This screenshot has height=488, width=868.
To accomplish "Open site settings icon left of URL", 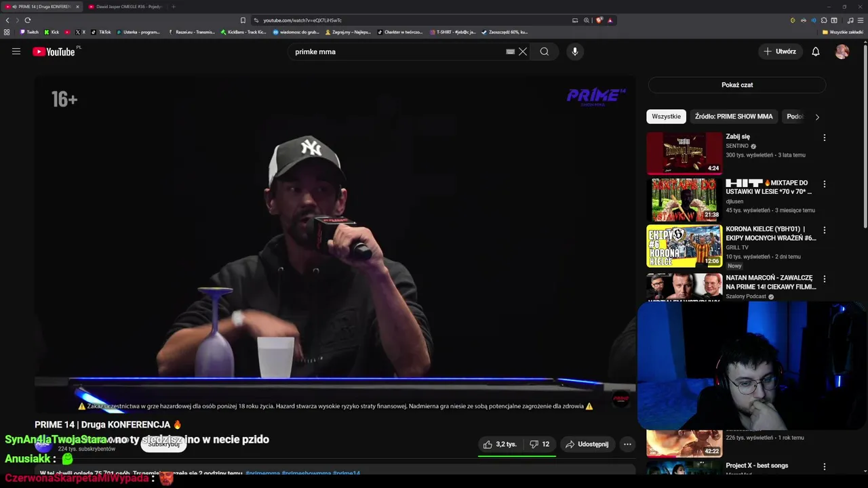I will pos(256,20).
